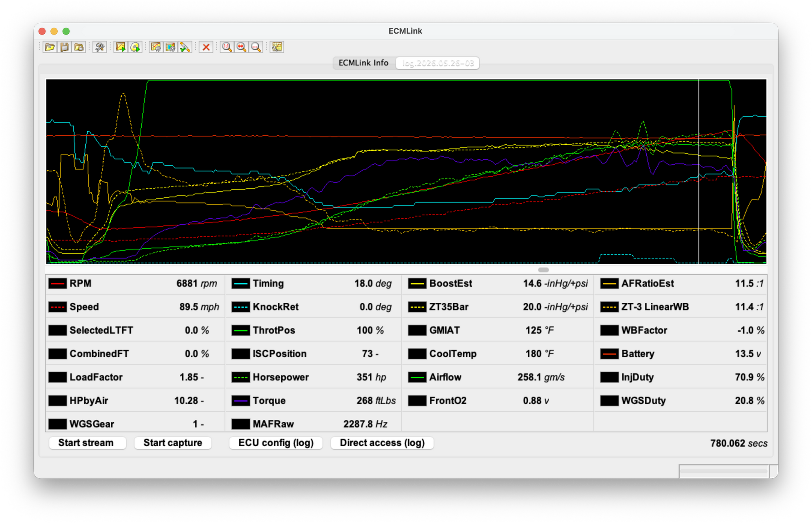Click the CoolTemp label
The height and width of the screenshot is (523, 812).
tap(453, 354)
